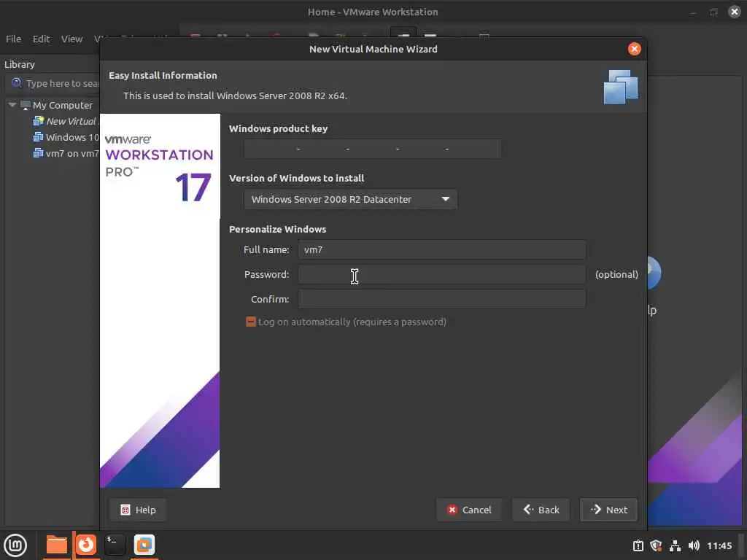Click the Windows product key field
This screenshot has width=747, height=560.
pyautogui.click(x=372, y=149)
